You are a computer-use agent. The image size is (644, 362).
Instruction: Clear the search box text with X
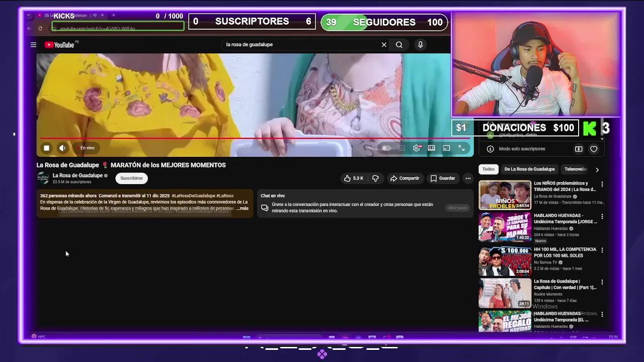click(384, 45)
